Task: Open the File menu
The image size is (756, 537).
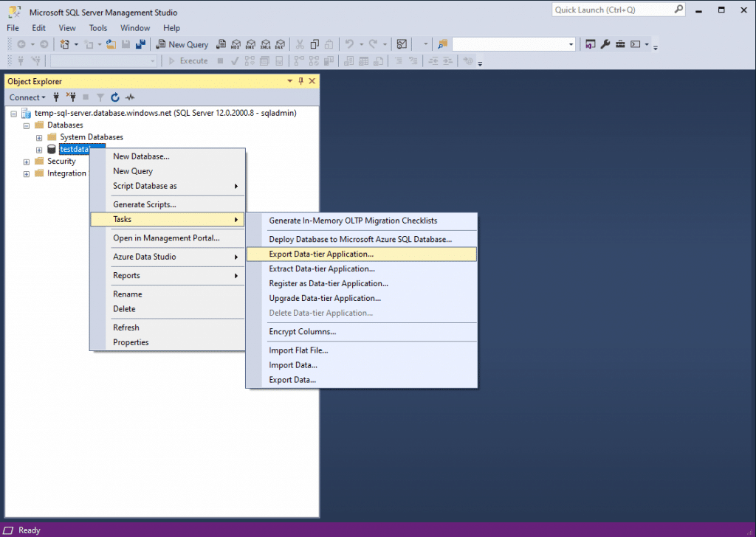Action: pos(13,28)
